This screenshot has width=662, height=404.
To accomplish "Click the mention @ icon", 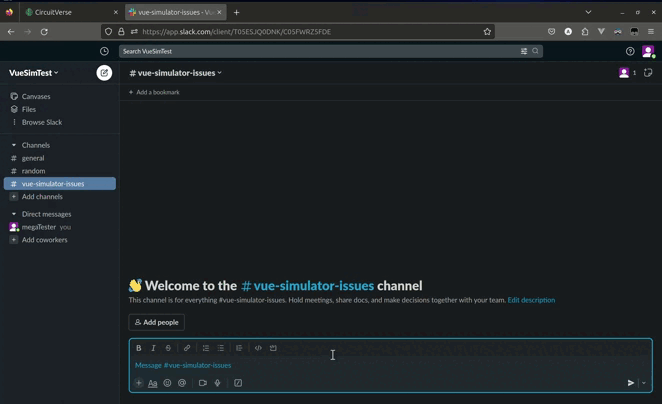I will (x=182, y=383).
